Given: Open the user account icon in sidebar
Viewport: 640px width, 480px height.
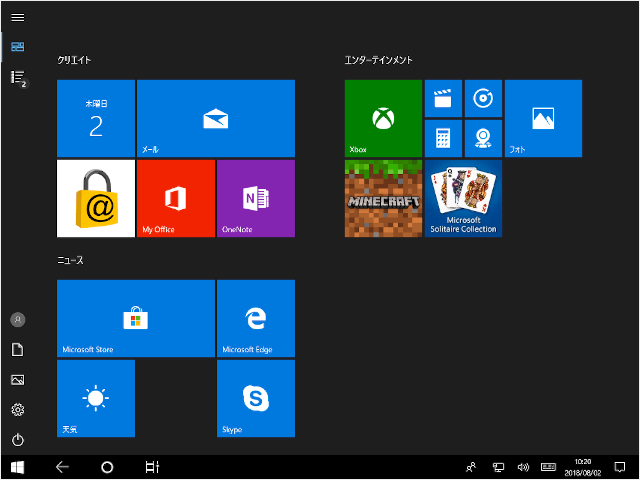Looking at the screenshot, I should [x=18, y=320].
